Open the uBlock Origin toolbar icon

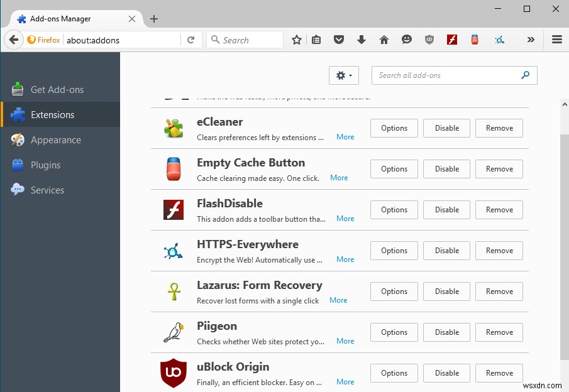tap(429, 39)
